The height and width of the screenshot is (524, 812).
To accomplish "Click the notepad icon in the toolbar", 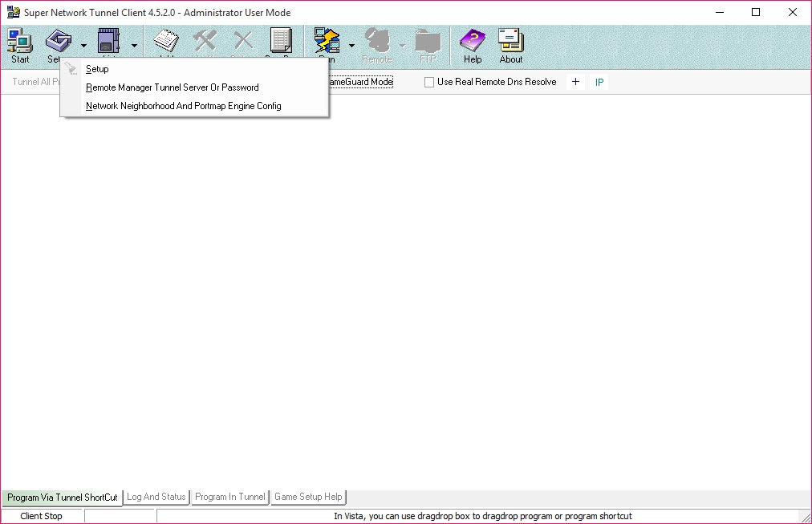I will pyautogui.click(x=166, y=40).
